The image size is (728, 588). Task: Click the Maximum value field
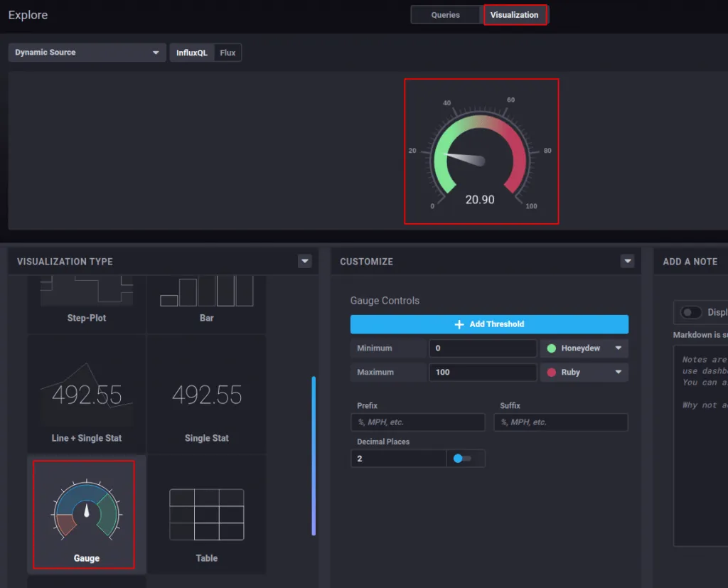[483, 373]
